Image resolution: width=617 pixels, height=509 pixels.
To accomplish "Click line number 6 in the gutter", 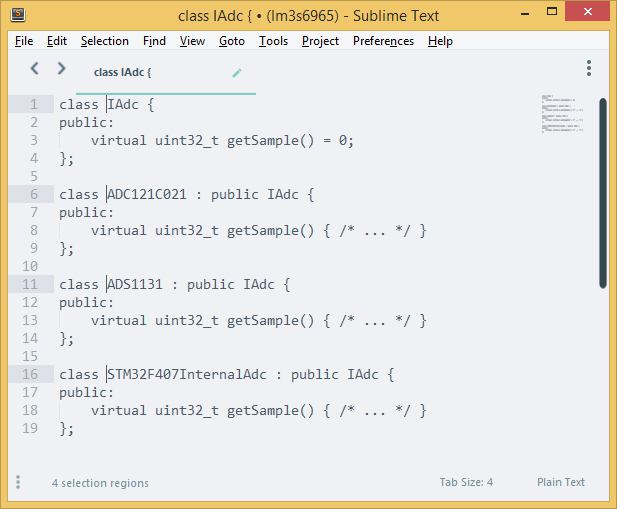I will click(34, 194).
